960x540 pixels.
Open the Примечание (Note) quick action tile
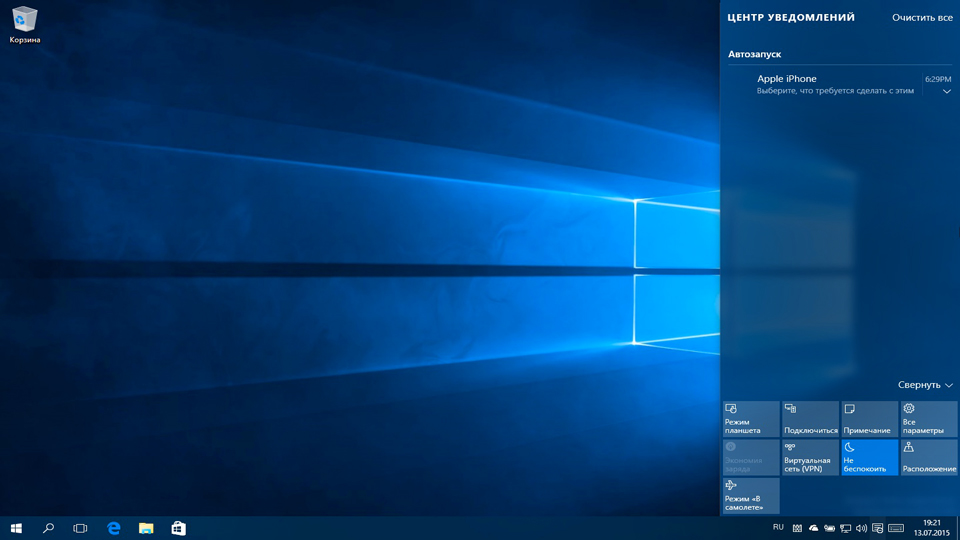[x=869, y=419]
